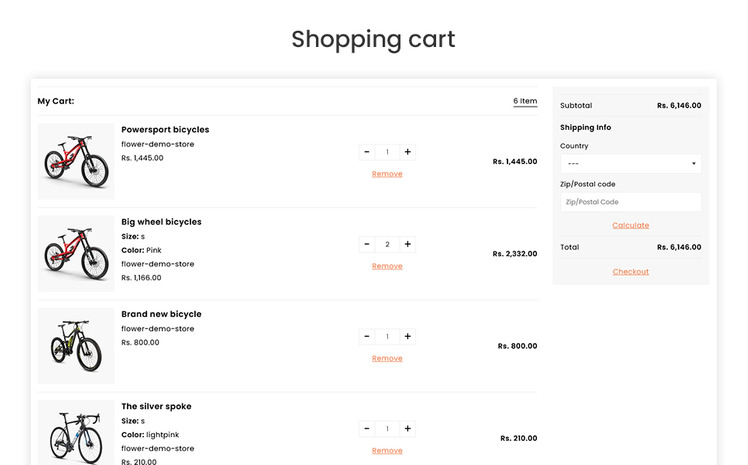
Task: Decrease quantity of Brand new bicycle
Action: 366,336
